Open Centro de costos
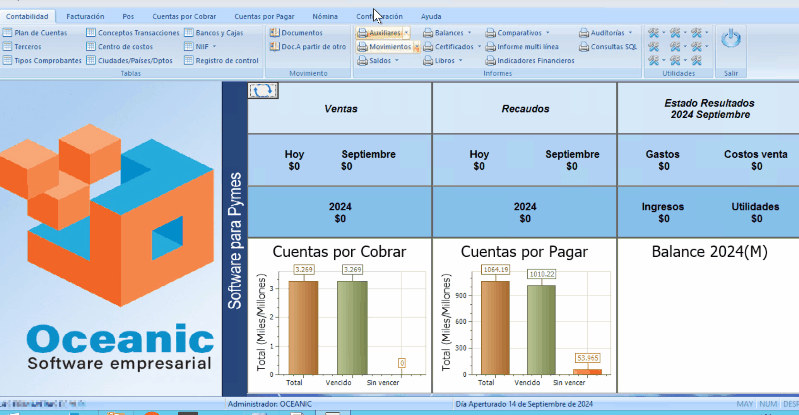Screen dimensions: 799x415 (120, 46)
